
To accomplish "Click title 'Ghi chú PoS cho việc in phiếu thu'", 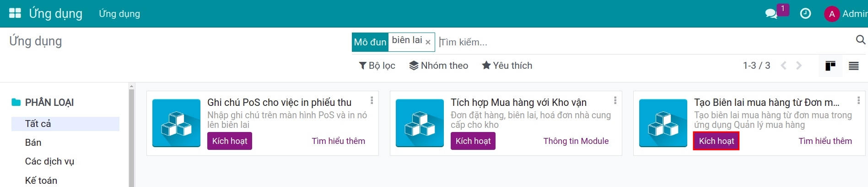I will pyautogui.click(x=279, y=102).
